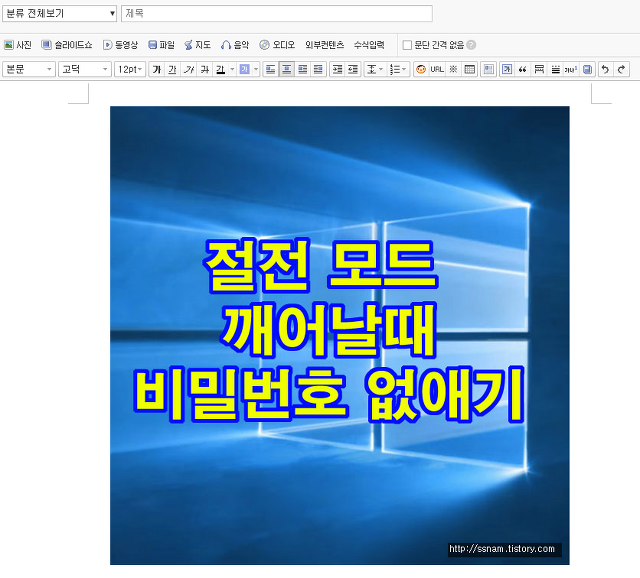This screenshot has height=578, width=640.
Task: Increase paragraph indent
Action: [x=337, y=69]
